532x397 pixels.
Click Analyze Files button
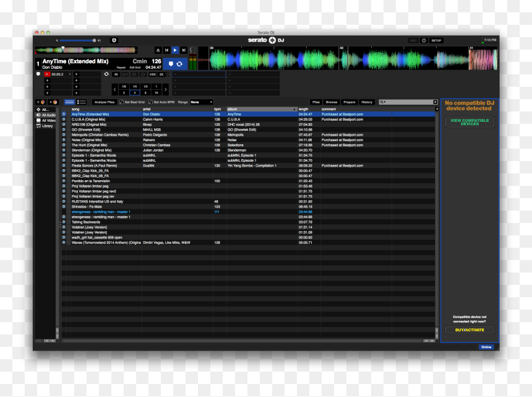pyautogui.click(x=105, y=102)
